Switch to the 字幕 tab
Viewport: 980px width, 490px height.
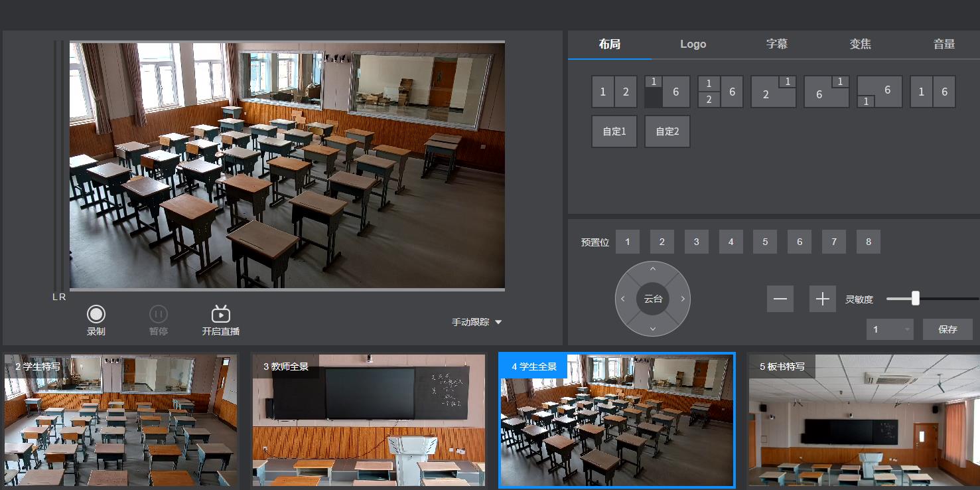coord(777,44)
